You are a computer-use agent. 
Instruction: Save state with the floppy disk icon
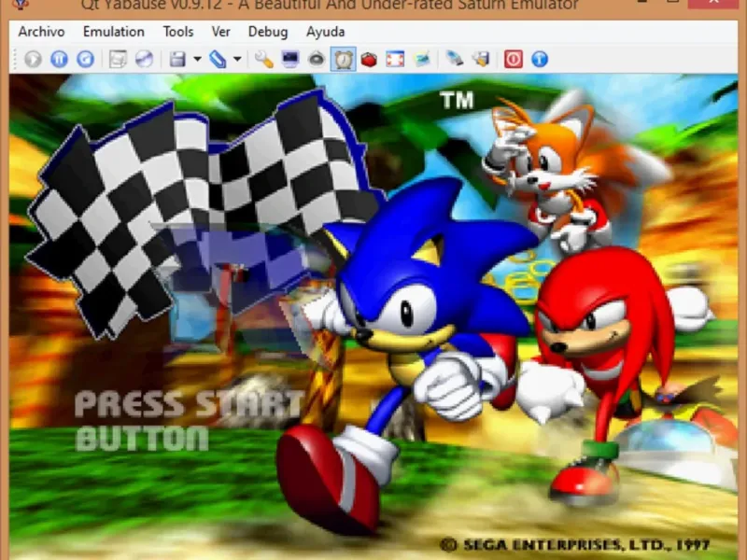coord(177,59)
